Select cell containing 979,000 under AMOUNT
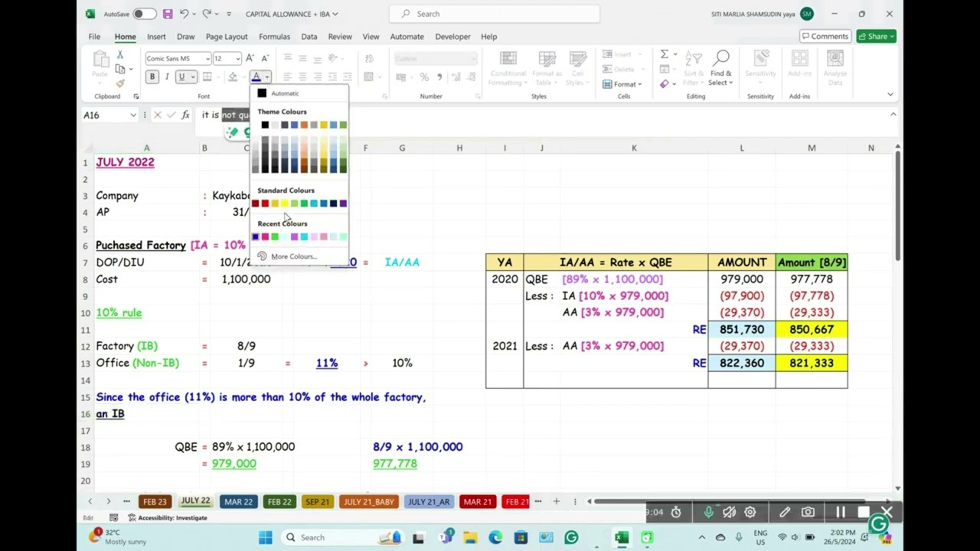Viewport: 980px width, 551px height. coord(741,279)
